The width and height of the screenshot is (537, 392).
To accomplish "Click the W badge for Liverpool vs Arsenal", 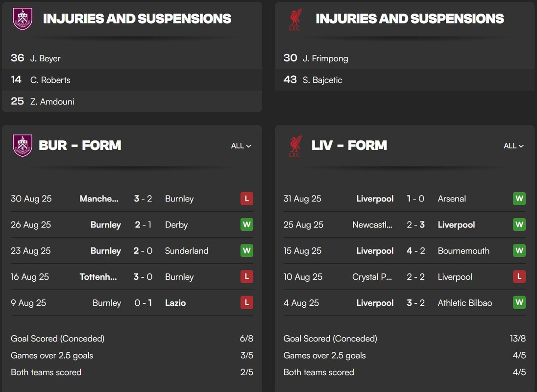I will pos(519,198).
